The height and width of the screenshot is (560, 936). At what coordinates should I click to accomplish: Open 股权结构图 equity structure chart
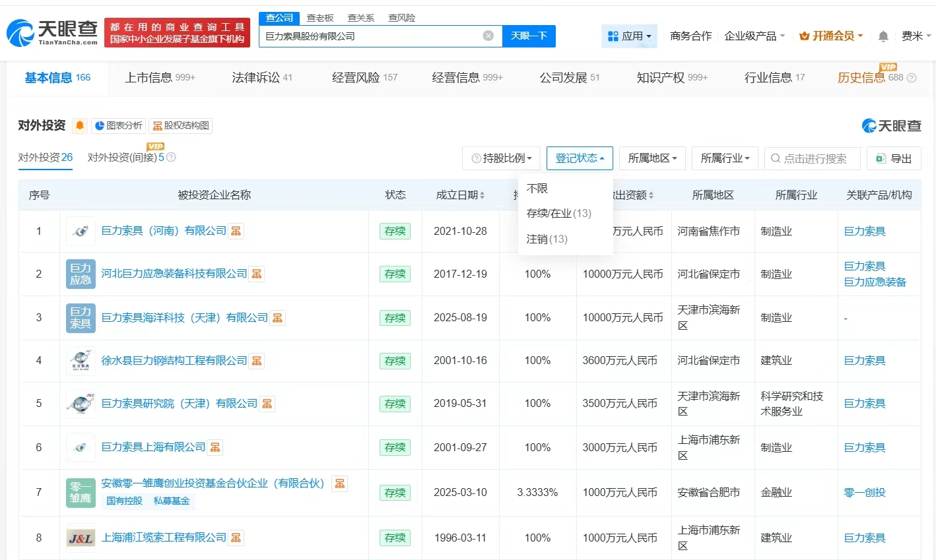181,125
